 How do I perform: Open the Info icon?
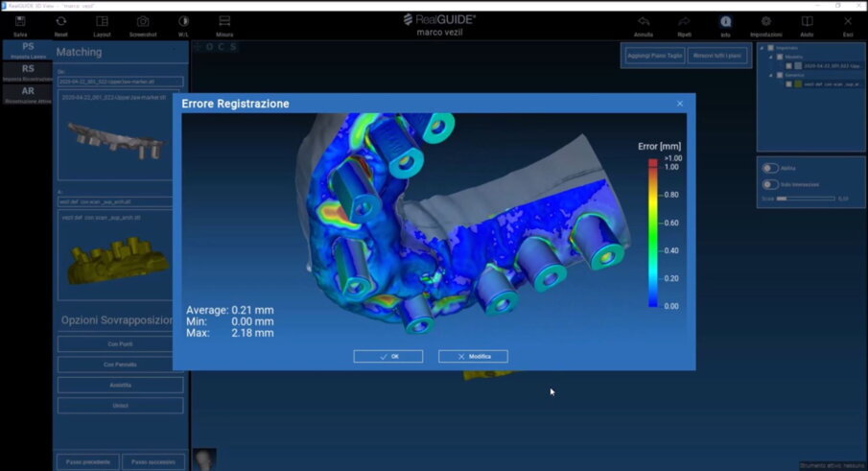pos(725,22)
